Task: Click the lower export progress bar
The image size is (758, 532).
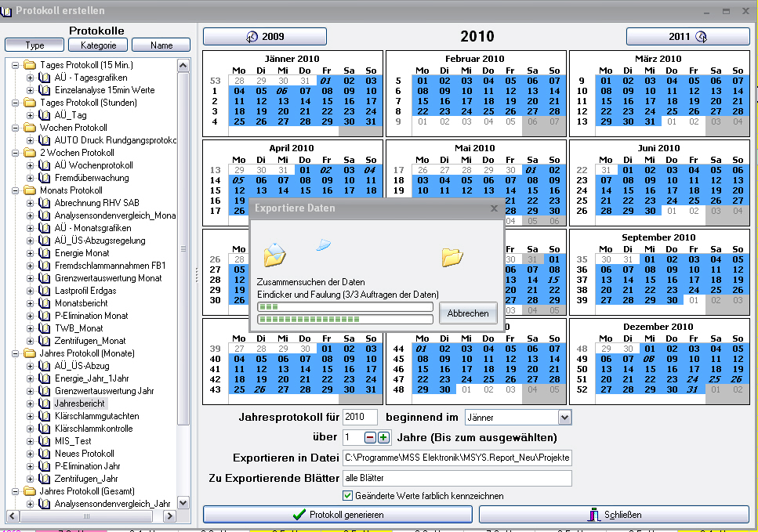Action: pos(345,320)
